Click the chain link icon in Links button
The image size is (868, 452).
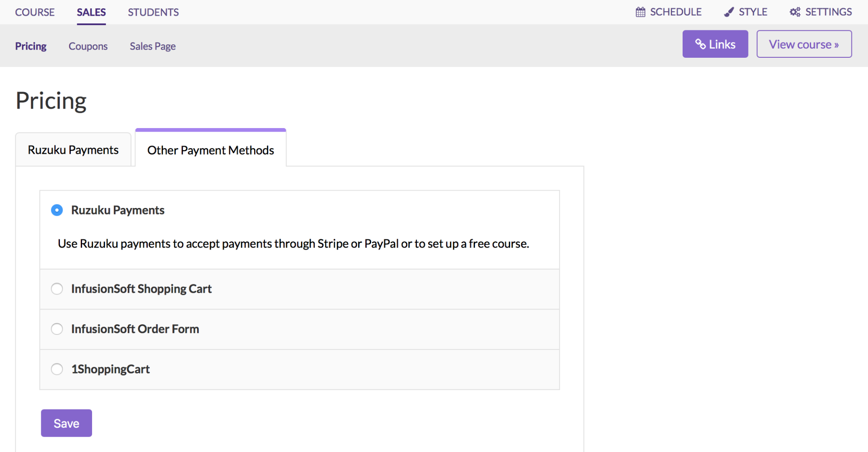tap(700, 44)
